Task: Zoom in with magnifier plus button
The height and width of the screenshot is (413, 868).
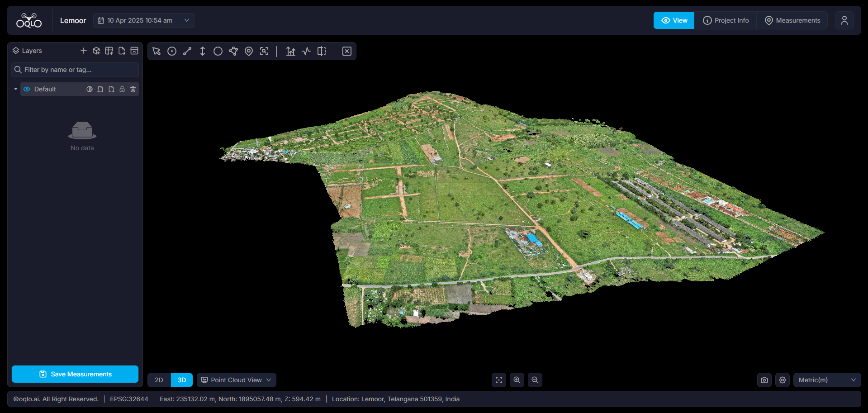Action: (517, 380)
